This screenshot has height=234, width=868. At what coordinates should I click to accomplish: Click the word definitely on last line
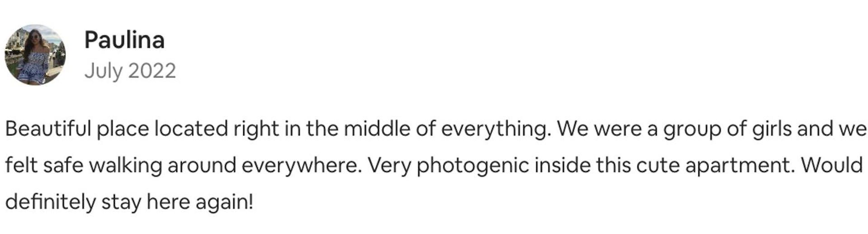point(51,202)
